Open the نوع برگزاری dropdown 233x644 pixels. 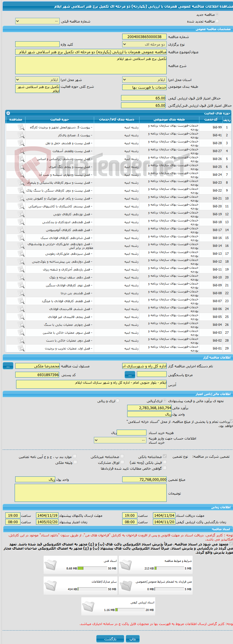point(144,44)
